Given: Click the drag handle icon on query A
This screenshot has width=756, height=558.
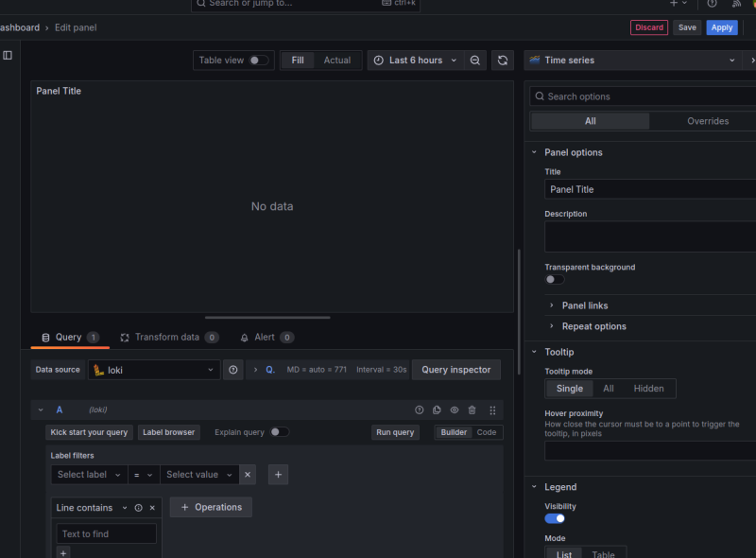Looking at the screenshot, I should click(x=492, y=410).
